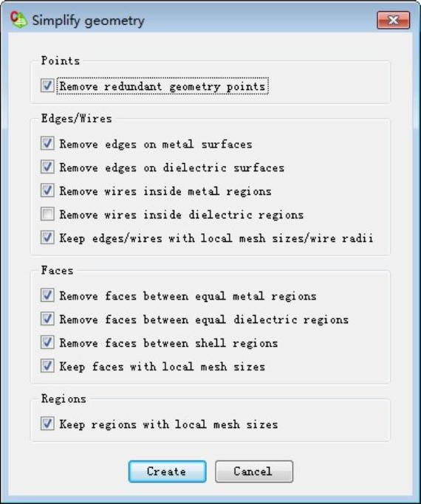Click the Simplify geometry title bar text
421x504 pixels.
click(88, 21)
